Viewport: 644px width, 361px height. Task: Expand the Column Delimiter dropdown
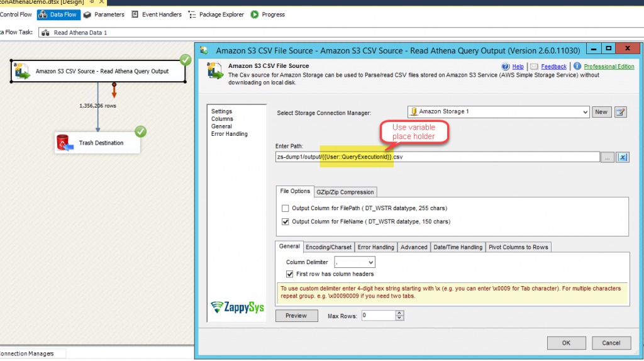pos(370,262)
